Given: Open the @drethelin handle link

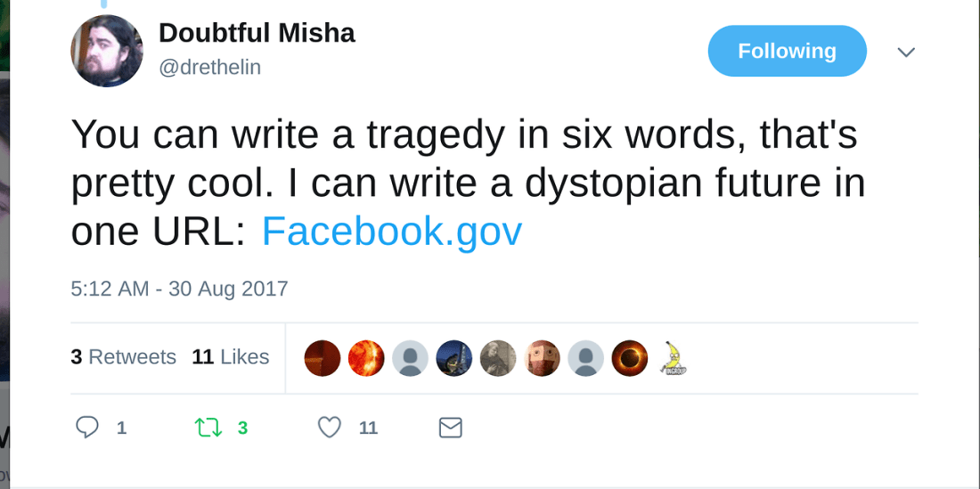Looking at the screenshot, I should (209, 68).
